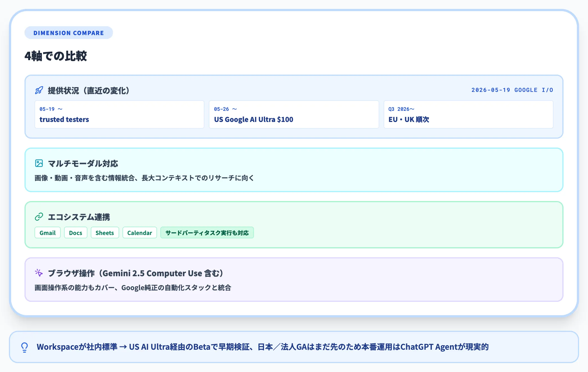588x372 pixels.
Task: Select the Gmail tag
Action: click(x=48, y=233)
